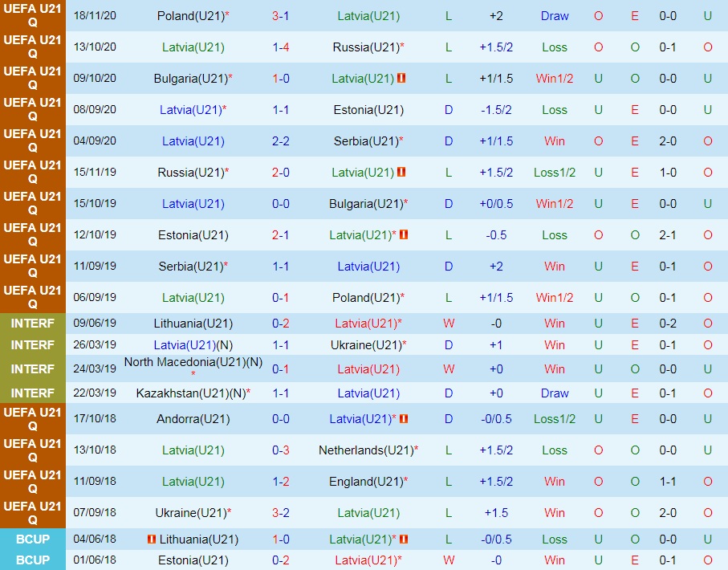Open Russia(U21) team in the 13/10/20 match
The image size is (728, 570).
(365, 47)
